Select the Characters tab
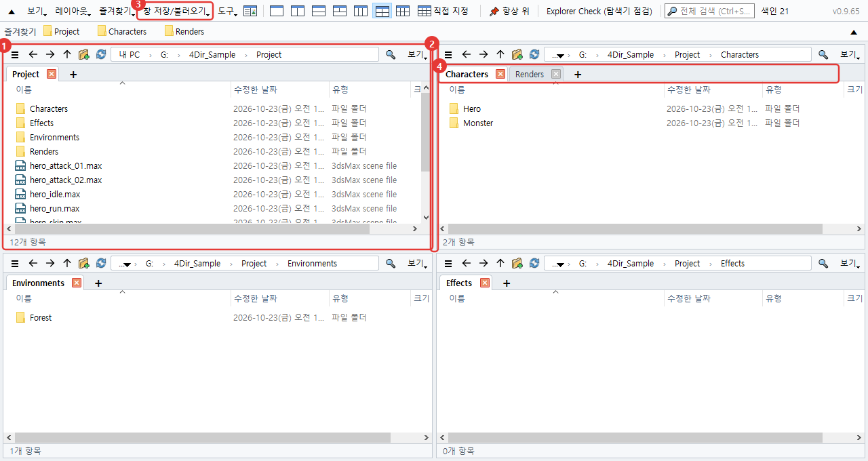This screenshot has width=868, height=461. click(467, 74)
